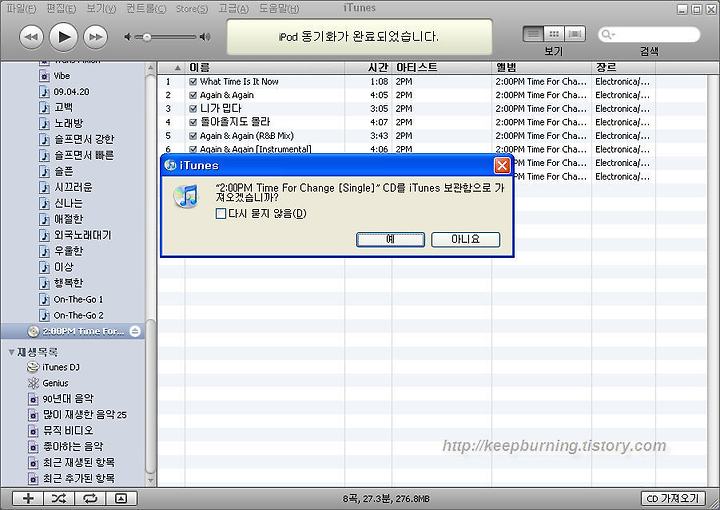The image size is (720, 510).
Task: Open the 많이 재생한 음악 25 playlist
Action: pos(84,415)
